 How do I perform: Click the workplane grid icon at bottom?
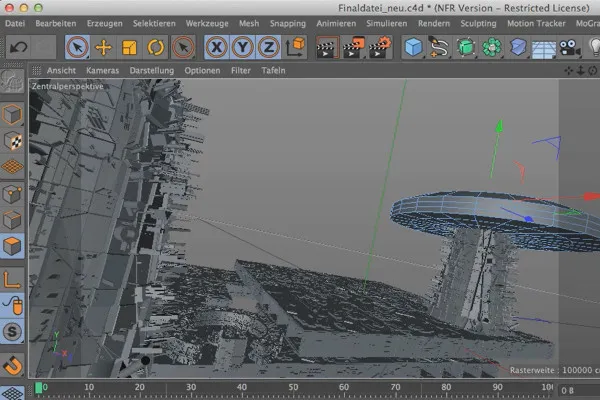pos(12,392)
